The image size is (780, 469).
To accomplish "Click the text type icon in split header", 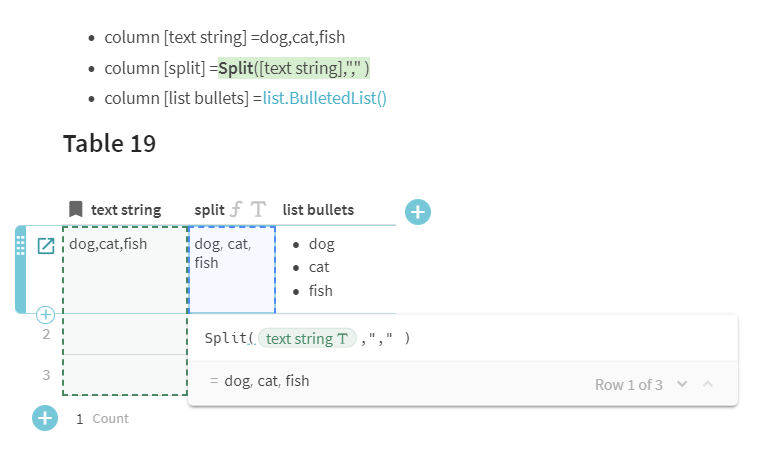I will click(x=258, y=210).
